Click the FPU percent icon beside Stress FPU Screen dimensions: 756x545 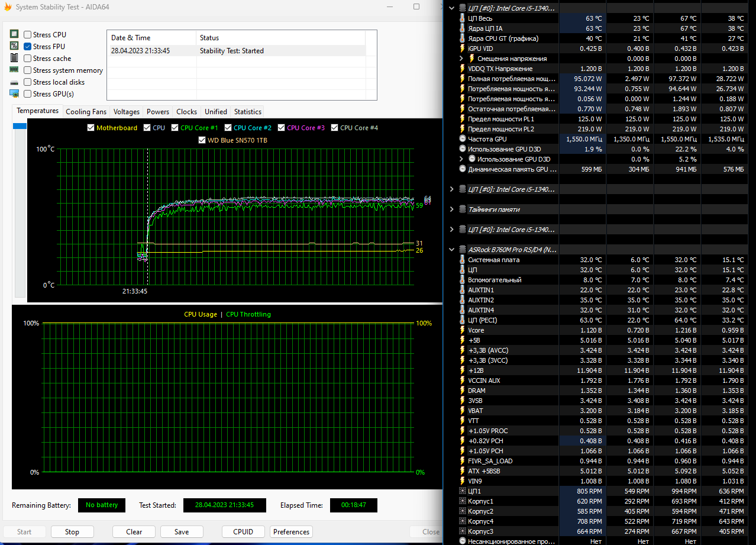coord(14,46)
